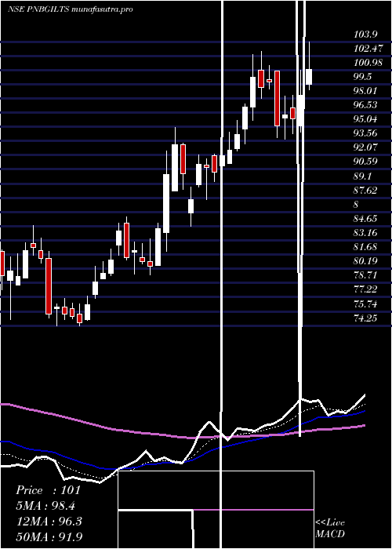This screenshot has height=549, width=392.
Task: Click the 95.04 price axis label
Action: coord(365,119)
